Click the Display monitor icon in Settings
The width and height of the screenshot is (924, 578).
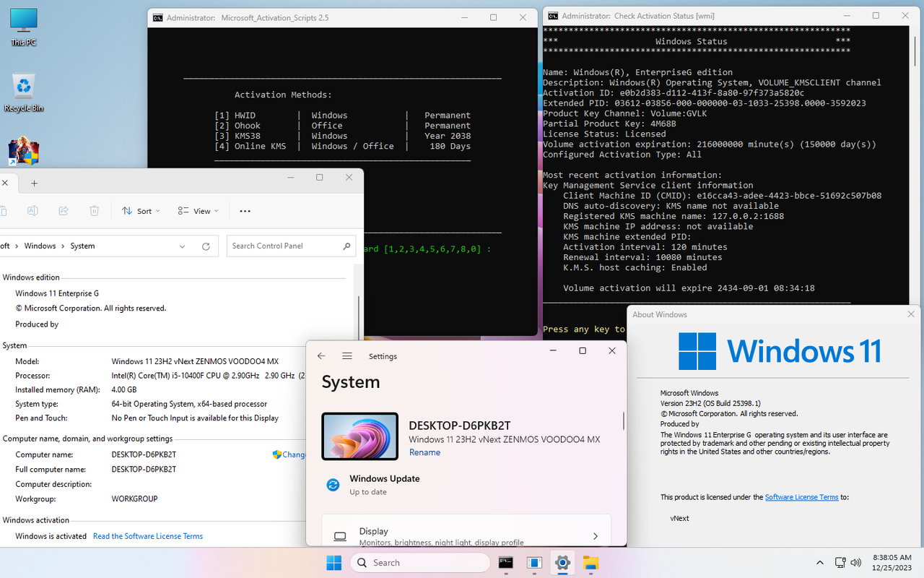point(340,537)
